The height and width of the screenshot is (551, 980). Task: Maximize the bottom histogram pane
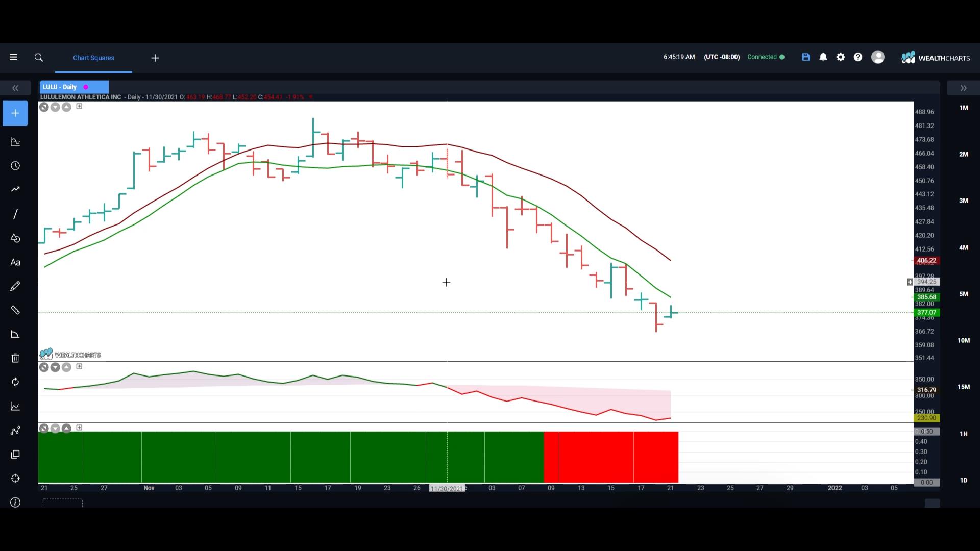[x=79, y=428]
